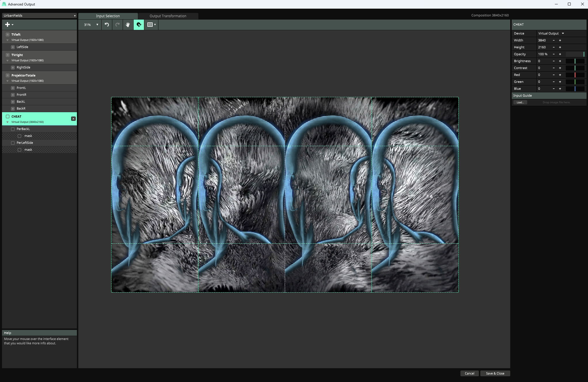Toggle the magnet snapping tool
The height and width of the screenshot is (382, 588).
coord(139,25)
